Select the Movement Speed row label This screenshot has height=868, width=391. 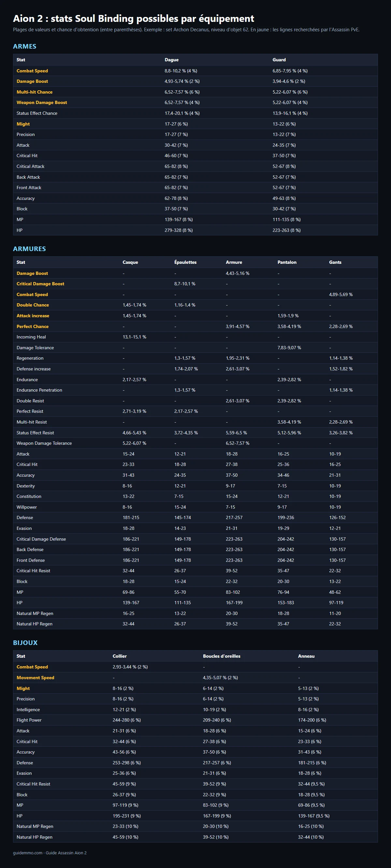coord(36,678)
